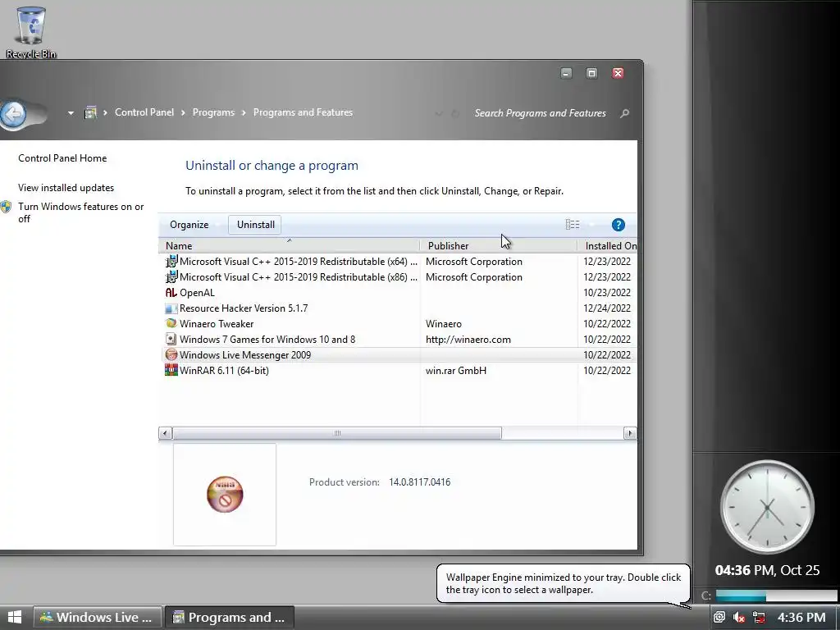Click publisher cell http://winaero.com
Viewport: 840px width, 630px height.
tap(468, 339)
